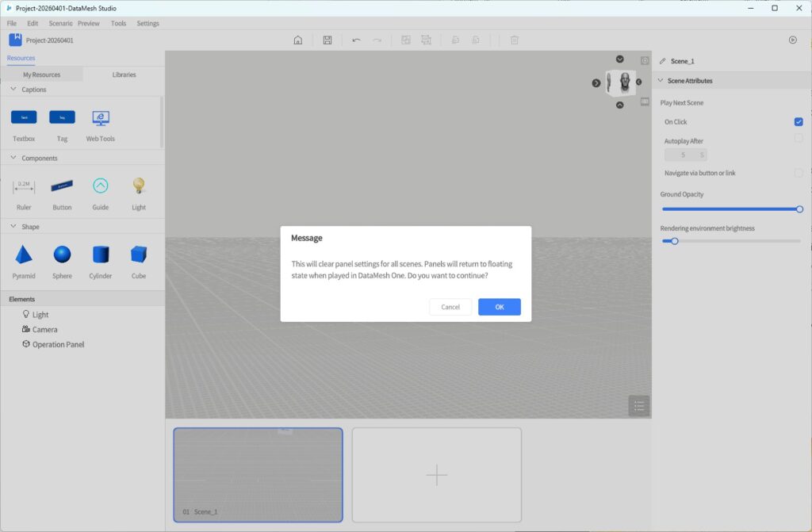Click the Undo arrow icon
The image size is (812, 532).
[x=356, y=40]
